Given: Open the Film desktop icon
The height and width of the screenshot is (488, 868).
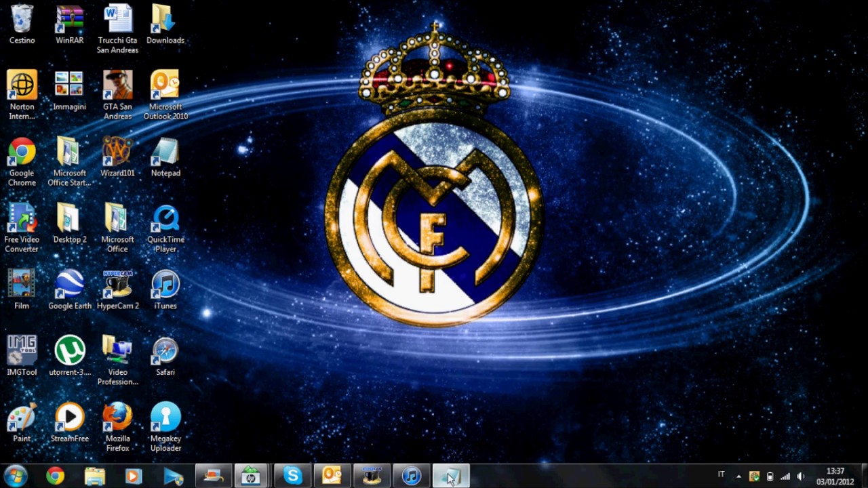Looking at the screenshot, I should (22, 290).
